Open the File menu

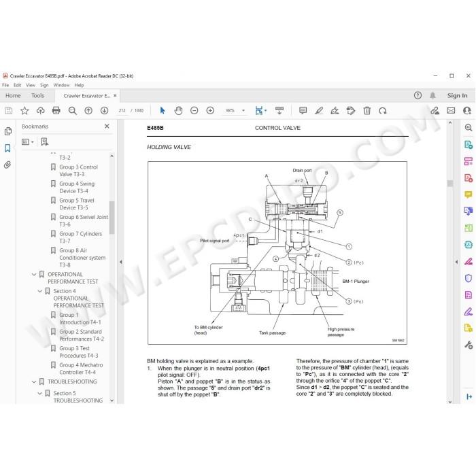point(5,85)
